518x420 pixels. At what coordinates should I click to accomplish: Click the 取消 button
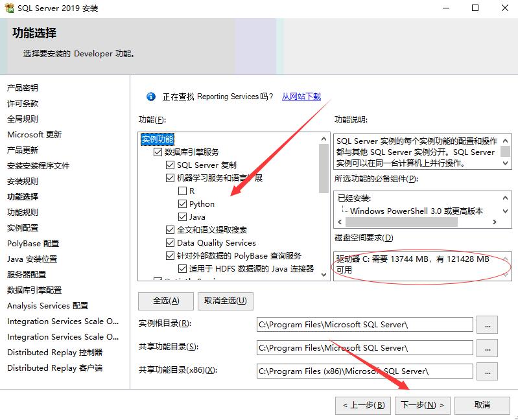coord(482,405)
